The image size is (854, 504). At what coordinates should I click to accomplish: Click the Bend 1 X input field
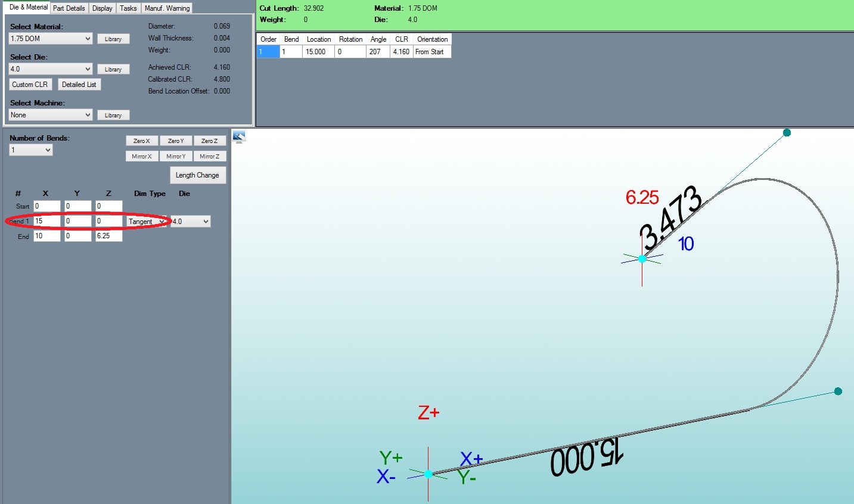pyautogui.click(x=46, y=221)
